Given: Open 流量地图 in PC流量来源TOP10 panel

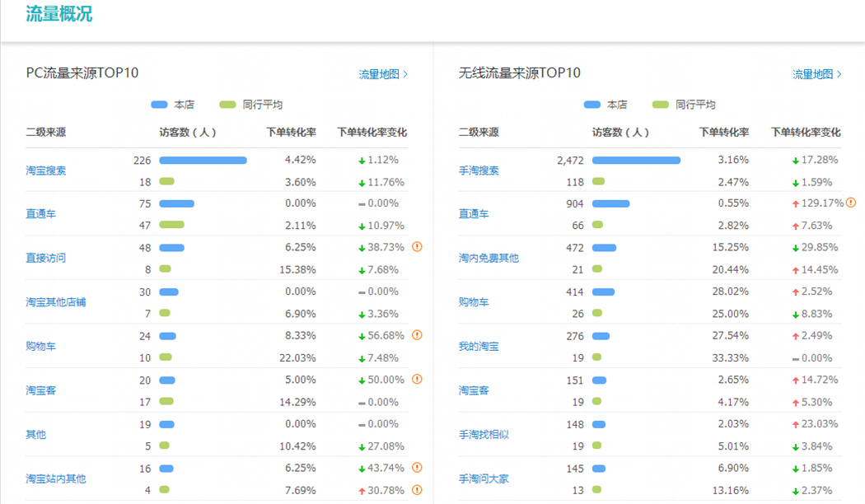Looking at the screenshot, I should [x=383, y=74].
